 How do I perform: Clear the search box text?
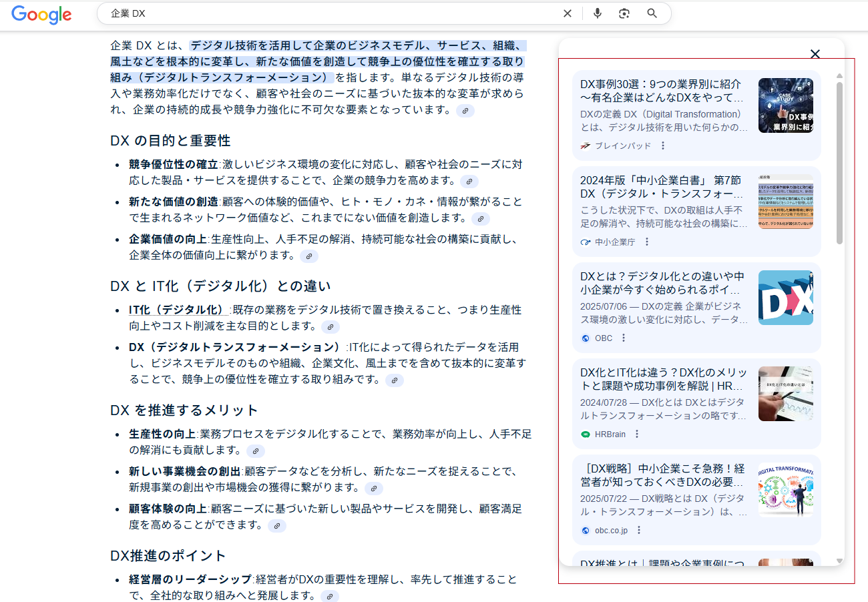(x=567, y=13)
